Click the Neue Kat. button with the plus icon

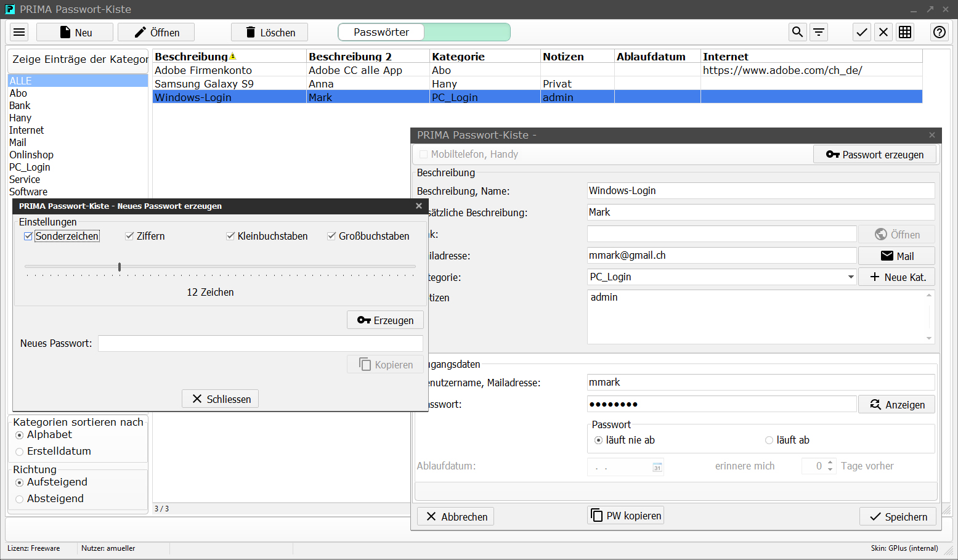896,277
